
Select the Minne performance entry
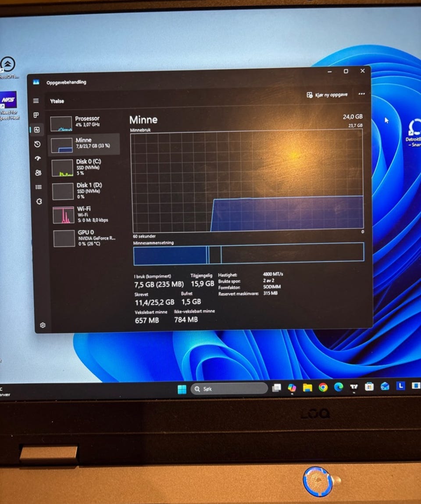click(84, 144)
